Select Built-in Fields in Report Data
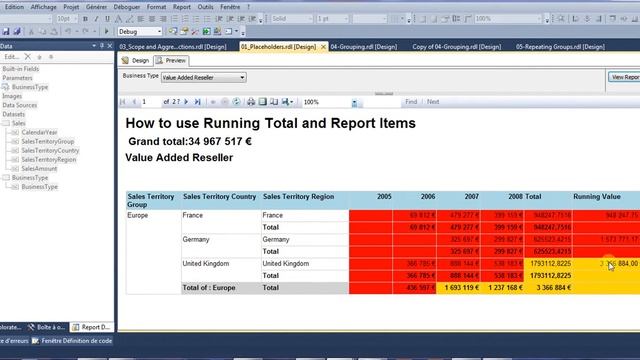This screenshot has height=360, width=640. coord(20,69)
